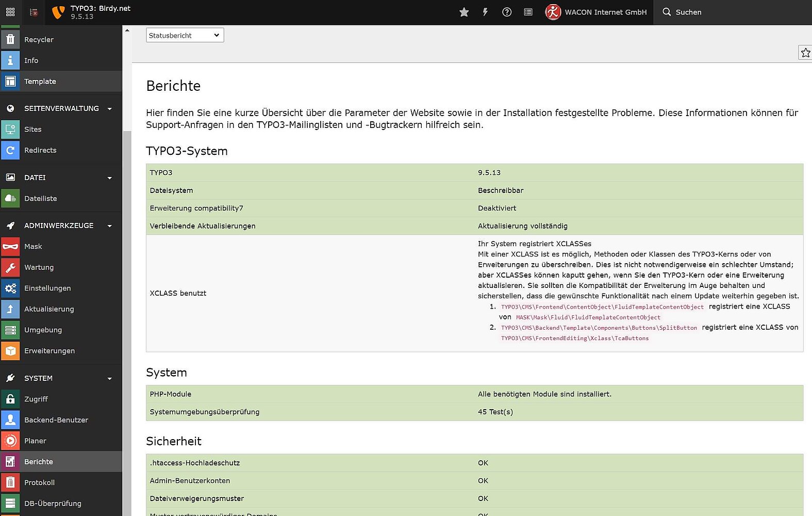This screenshot has width=812, height=516.
Task: Open the Redirects module
Action: pyautogui.click(x=40, y=150)
